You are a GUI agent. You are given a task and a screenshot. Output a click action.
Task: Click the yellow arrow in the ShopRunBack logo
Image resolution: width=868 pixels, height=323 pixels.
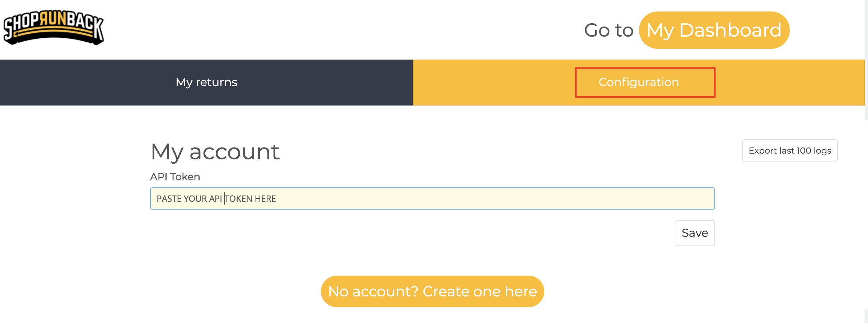coord(54,33)
